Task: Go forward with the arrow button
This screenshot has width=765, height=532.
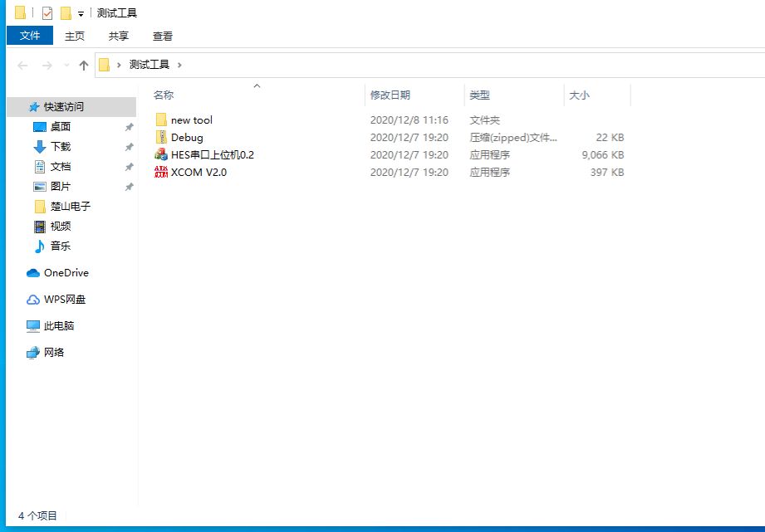Action: point(47,66)
